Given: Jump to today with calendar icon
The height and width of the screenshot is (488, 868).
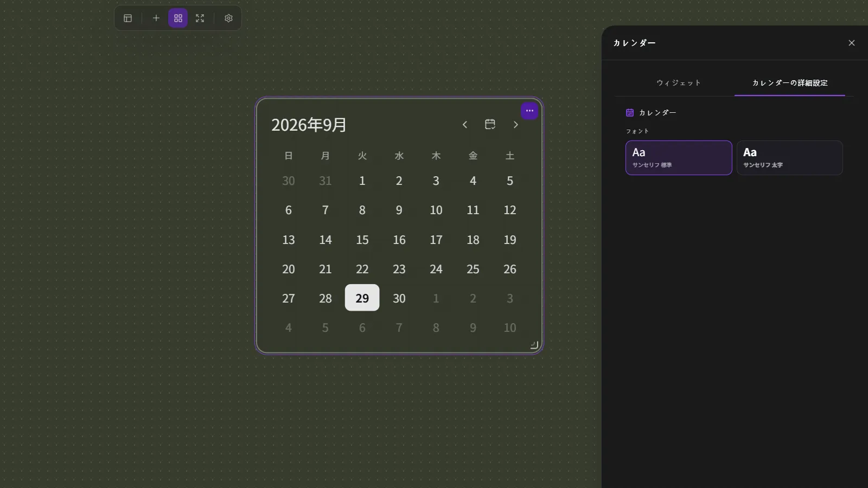Looking at the screenshot, I should pyautogui.click(x=490, y=125).
